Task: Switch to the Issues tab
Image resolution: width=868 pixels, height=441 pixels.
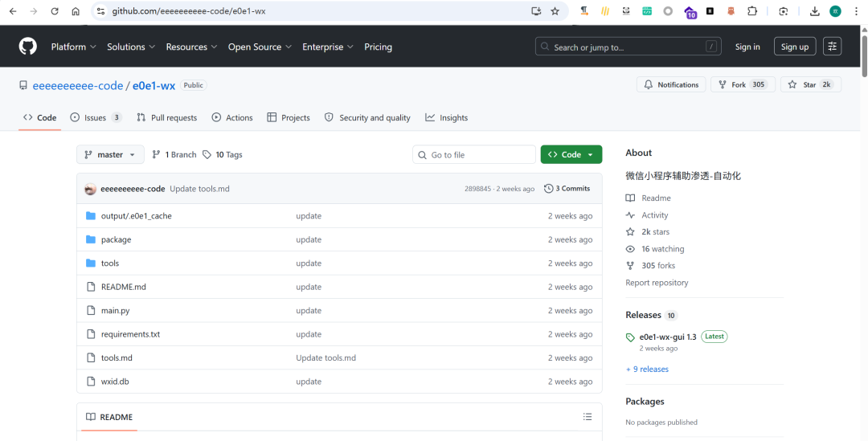Action: coord(96,117)
